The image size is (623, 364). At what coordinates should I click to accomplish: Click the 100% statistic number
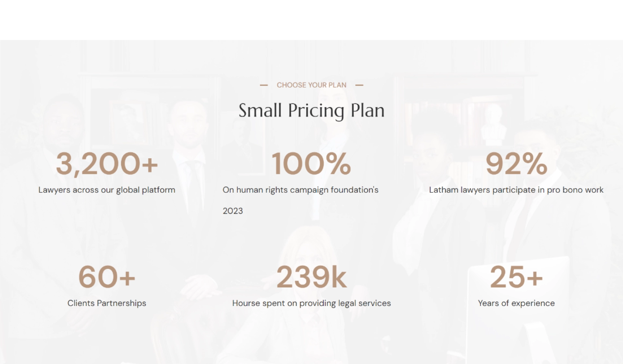[311, 164]
